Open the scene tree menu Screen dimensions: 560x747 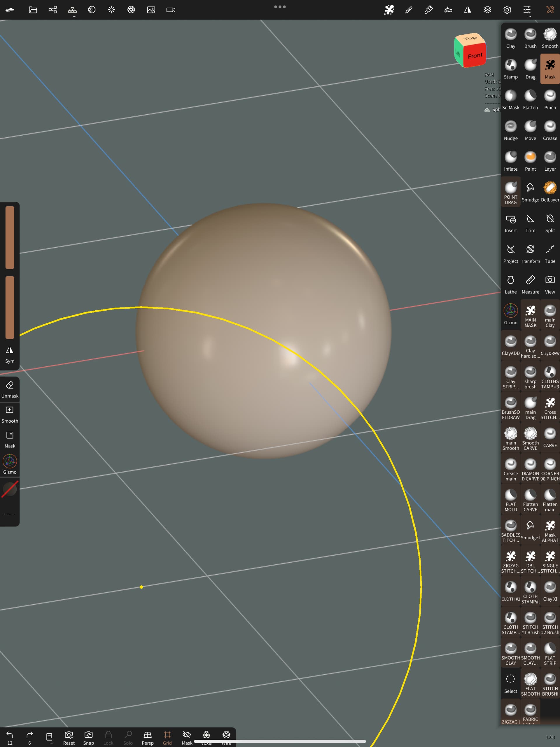coord(53,10)
